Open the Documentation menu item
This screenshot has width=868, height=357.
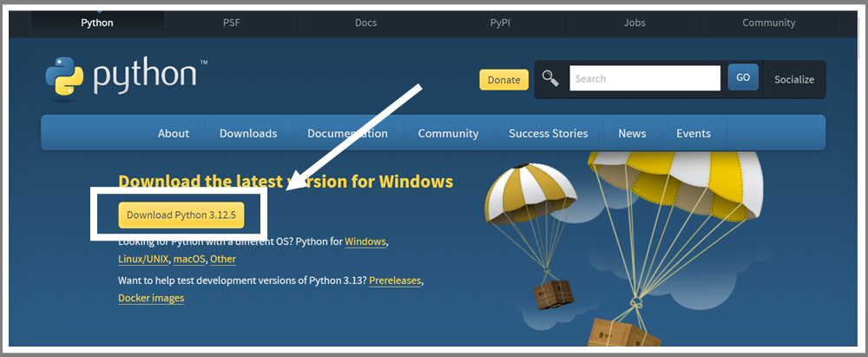pyautogui.click(x=348, y=134)
